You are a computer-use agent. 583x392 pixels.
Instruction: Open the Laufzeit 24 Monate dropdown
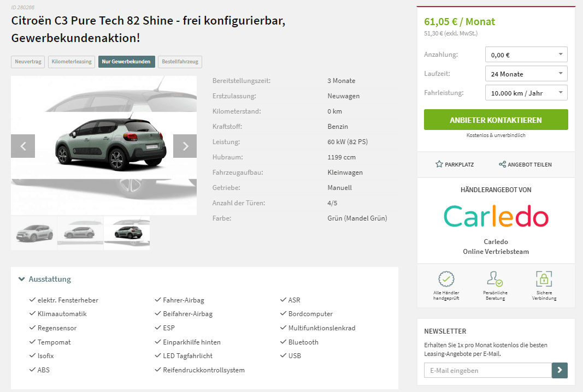[526, 74]
